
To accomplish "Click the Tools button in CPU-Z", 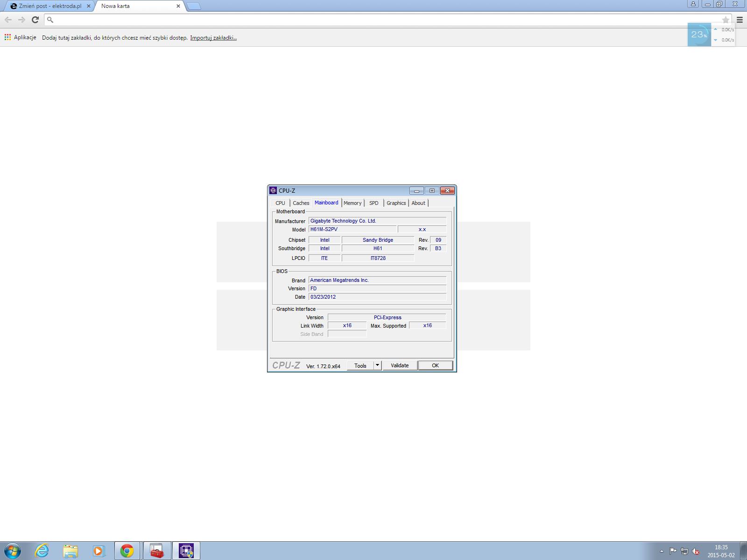I will (360, 365).
